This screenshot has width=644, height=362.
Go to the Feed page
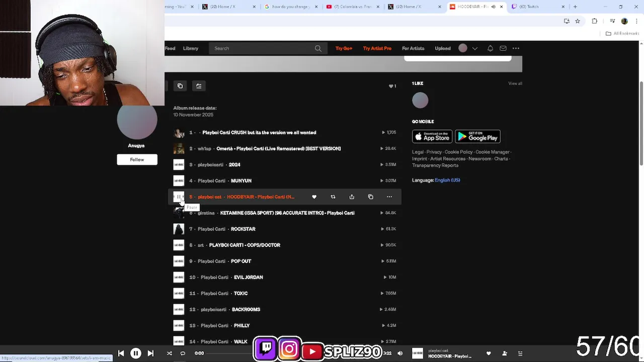pyautogui.click(x=170, y=48)
